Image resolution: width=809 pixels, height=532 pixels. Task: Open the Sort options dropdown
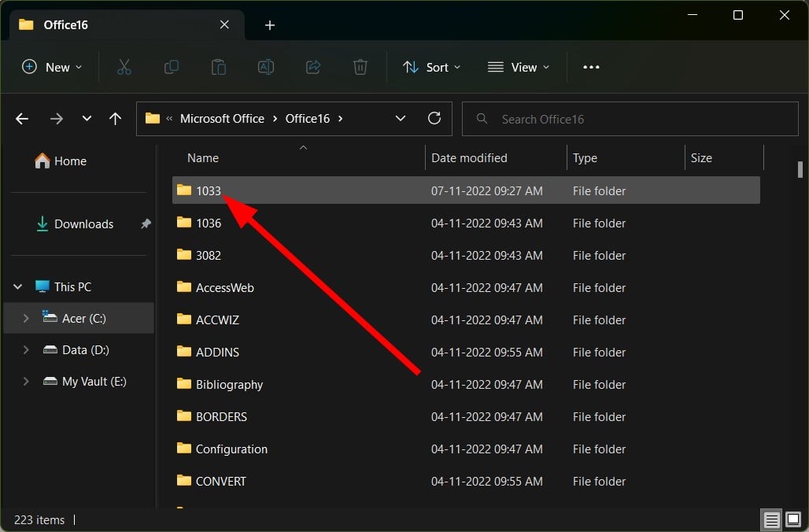coord(432,67)
